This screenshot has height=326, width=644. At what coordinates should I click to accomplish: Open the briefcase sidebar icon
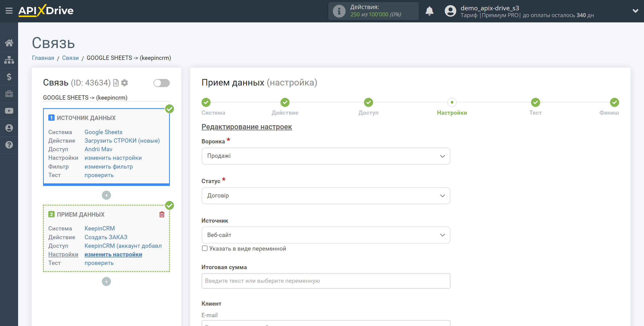pos(9,94)
